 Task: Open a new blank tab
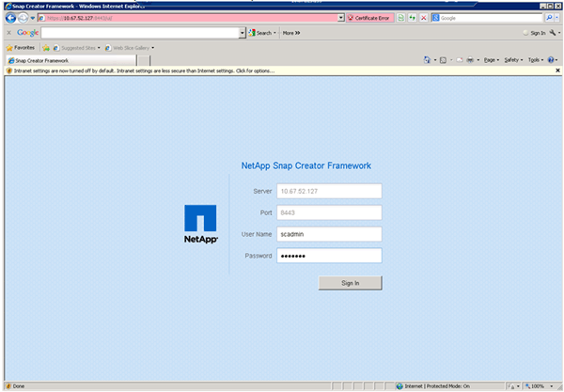(x=144, y=60)
